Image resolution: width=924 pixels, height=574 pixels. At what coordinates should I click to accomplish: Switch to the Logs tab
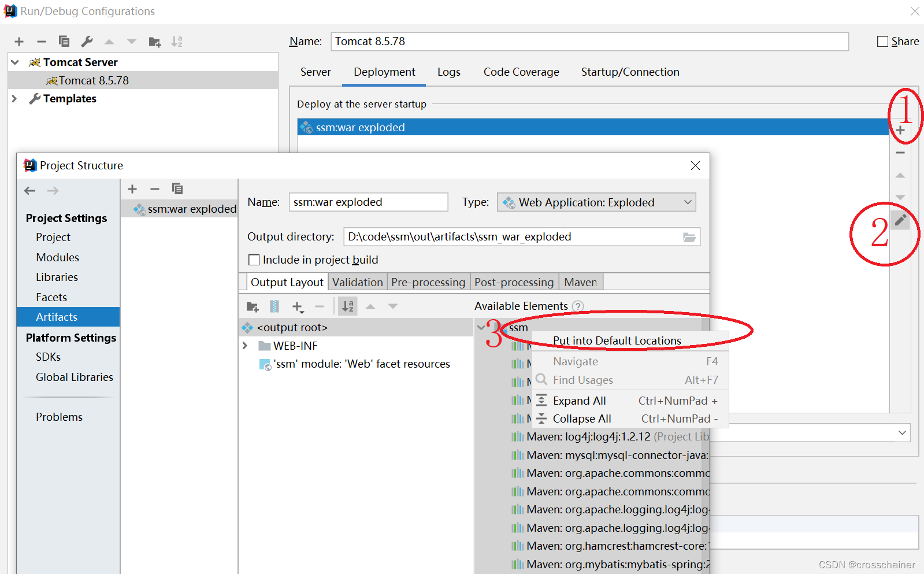tap(449, 72)
